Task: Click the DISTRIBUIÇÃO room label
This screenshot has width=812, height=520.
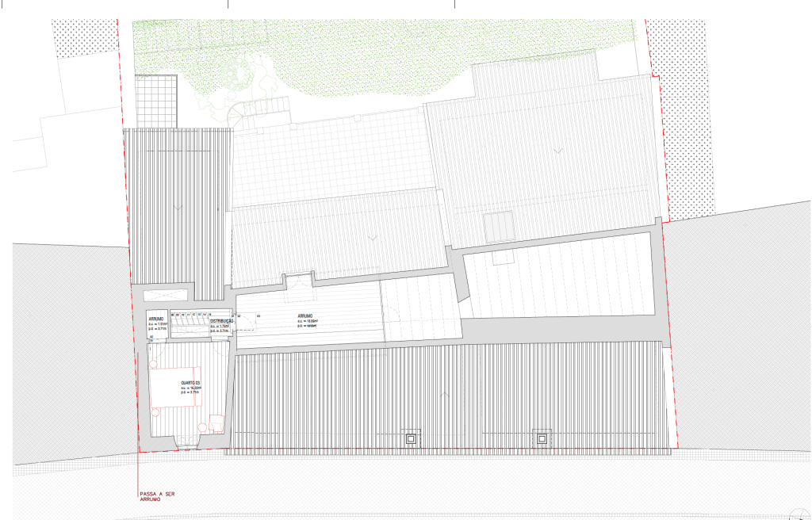Action: [x=222, y=321]
